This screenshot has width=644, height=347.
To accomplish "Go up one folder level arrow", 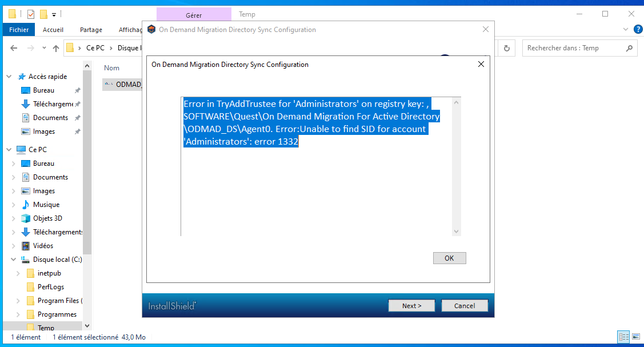I will (56, 48).
